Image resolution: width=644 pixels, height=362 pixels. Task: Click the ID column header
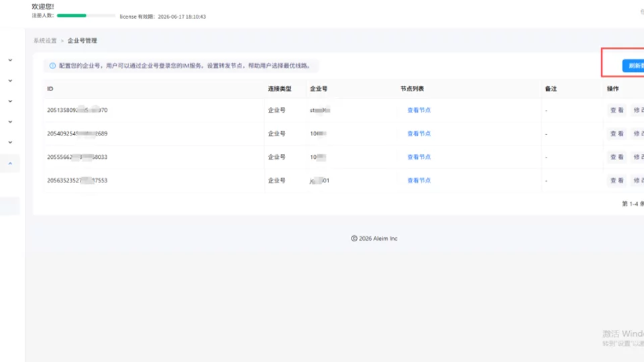[50, 88]
